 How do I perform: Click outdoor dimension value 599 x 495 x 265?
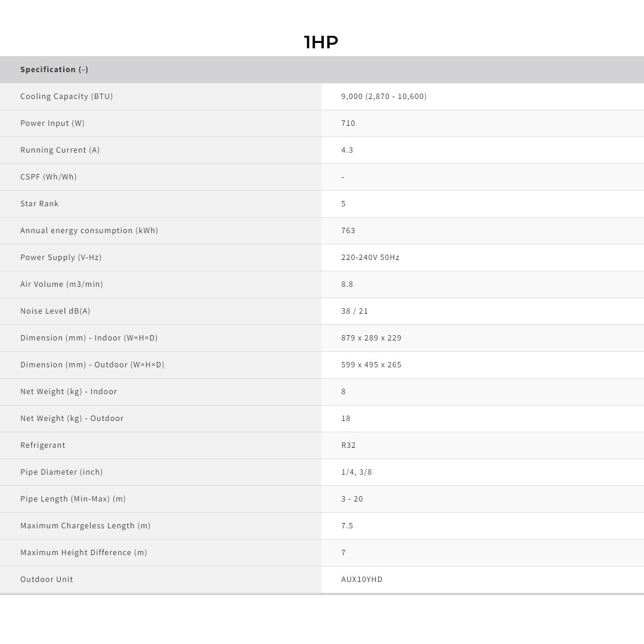point(371,365)
